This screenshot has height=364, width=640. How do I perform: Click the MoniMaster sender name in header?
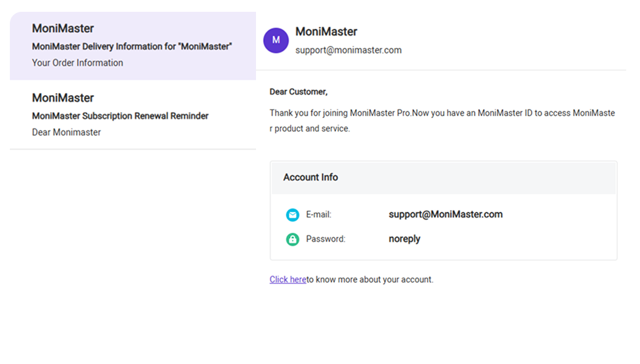click(326, 31)
